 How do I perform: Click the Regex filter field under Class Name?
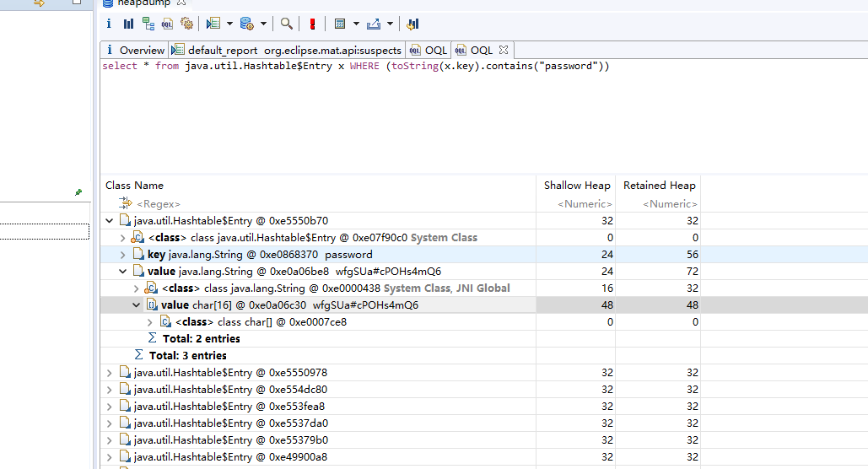[x=159, y=204]
